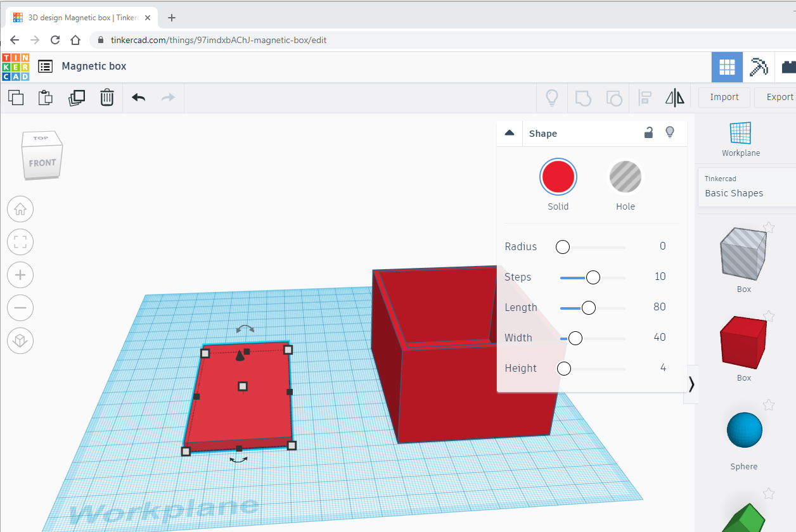
Task: Select the Workplane tool
Action: click(x=740, y=139)
